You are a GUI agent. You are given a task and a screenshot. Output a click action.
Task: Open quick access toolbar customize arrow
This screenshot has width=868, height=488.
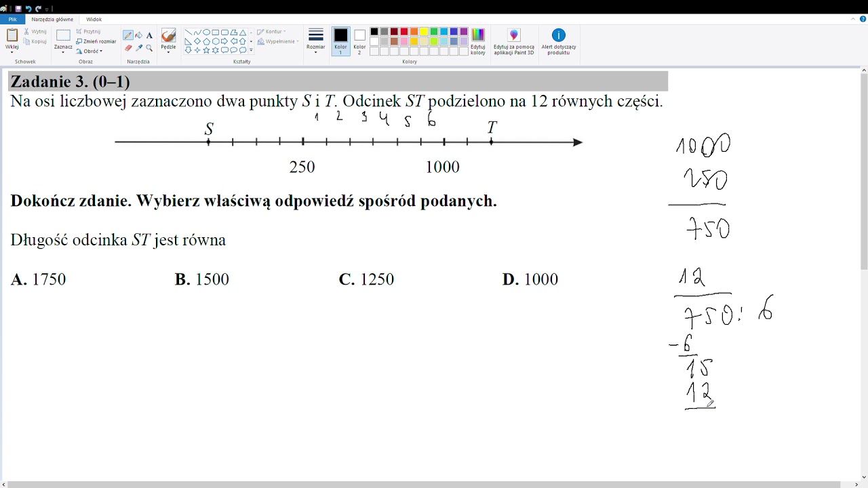point(47,9)
